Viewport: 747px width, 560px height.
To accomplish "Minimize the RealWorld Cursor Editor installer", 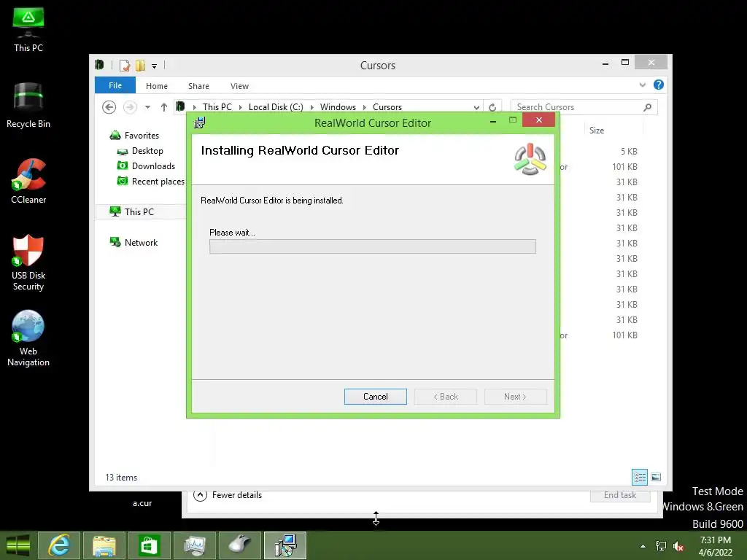I will point(493,122).
